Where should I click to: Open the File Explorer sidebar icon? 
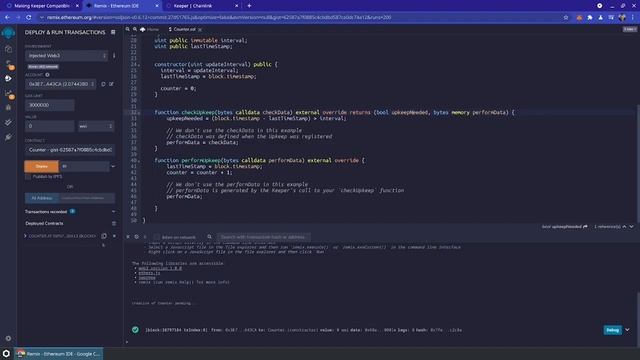(8, 49)
